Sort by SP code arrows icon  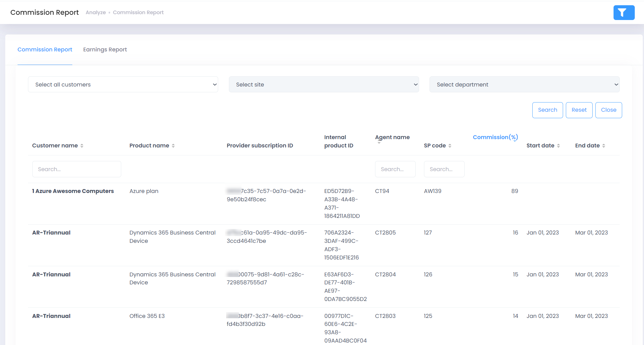(450, 146)
